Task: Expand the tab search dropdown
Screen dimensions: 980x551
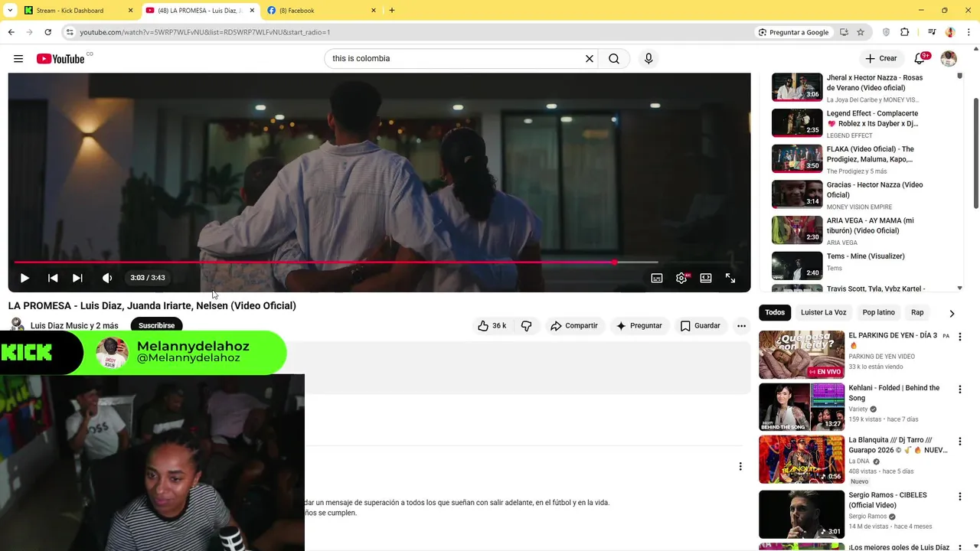Action: pyautogui.click(x=10, y=11)
